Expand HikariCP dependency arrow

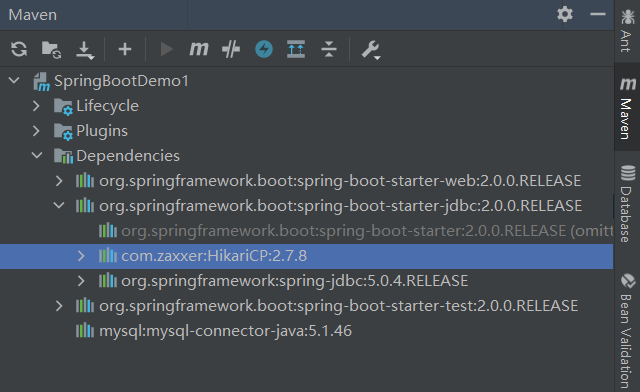(x=81, y=256)
